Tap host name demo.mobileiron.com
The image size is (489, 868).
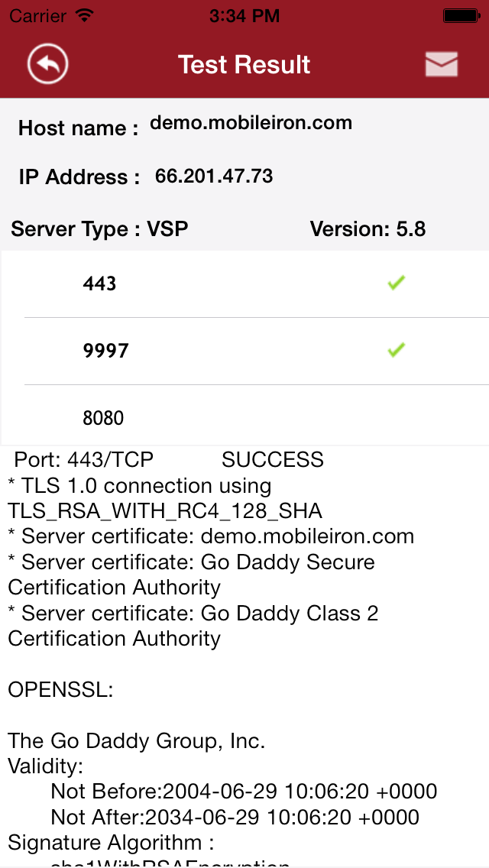coord(251,123)
